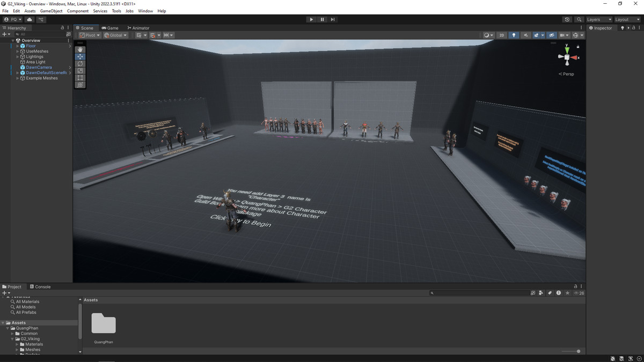Open the Assets menu

(30, 11)
